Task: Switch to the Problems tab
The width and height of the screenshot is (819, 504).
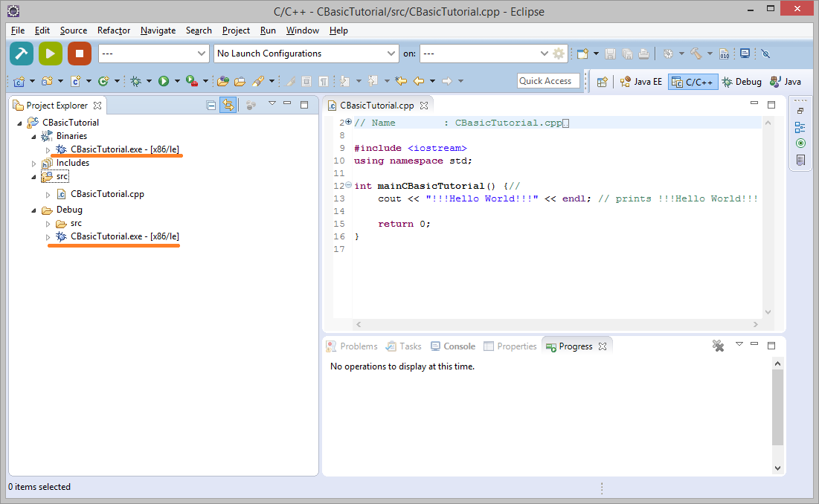Action: pos(352,346)
